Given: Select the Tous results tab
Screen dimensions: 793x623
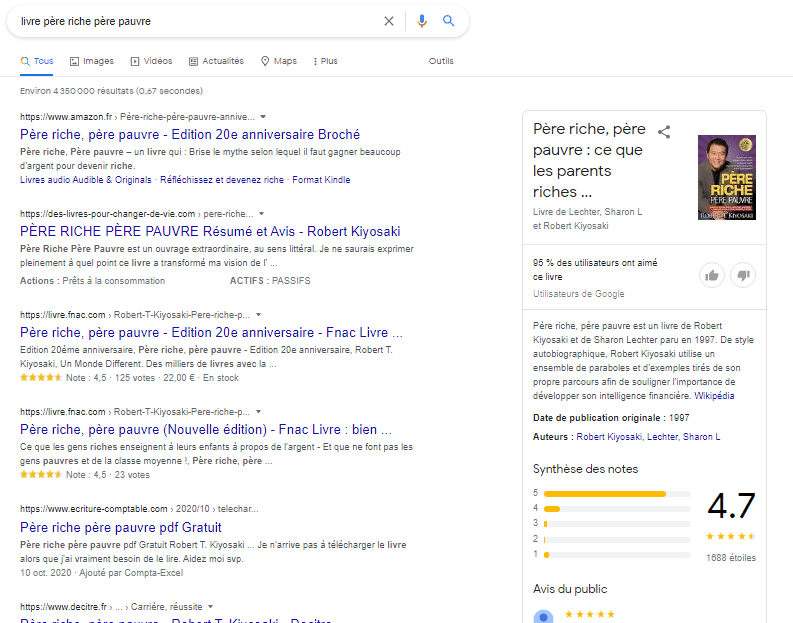Looking at the screenshot, I should pyautogui.click(x=36, y=61).
